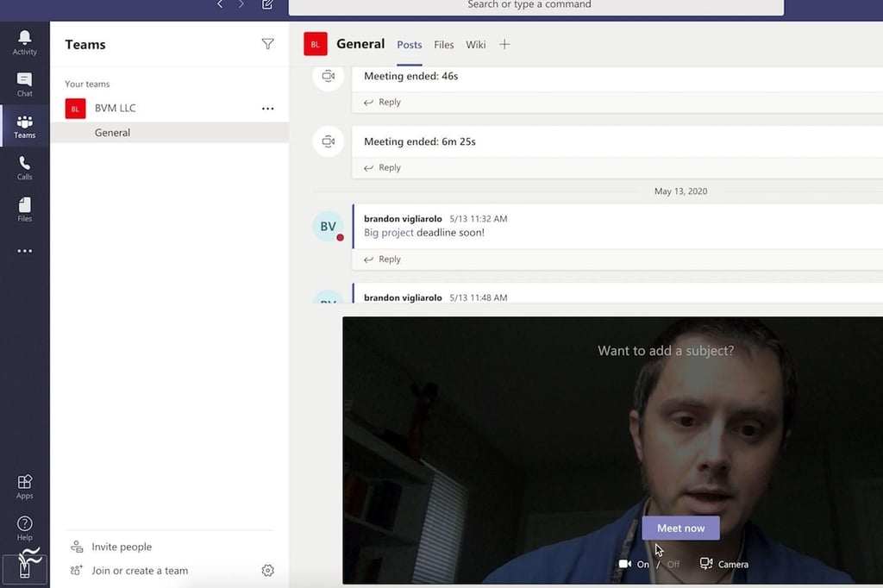The height and width of the screenshot is (588, 883).
Task: Open Camera device settings
Action: coord(724,564)
